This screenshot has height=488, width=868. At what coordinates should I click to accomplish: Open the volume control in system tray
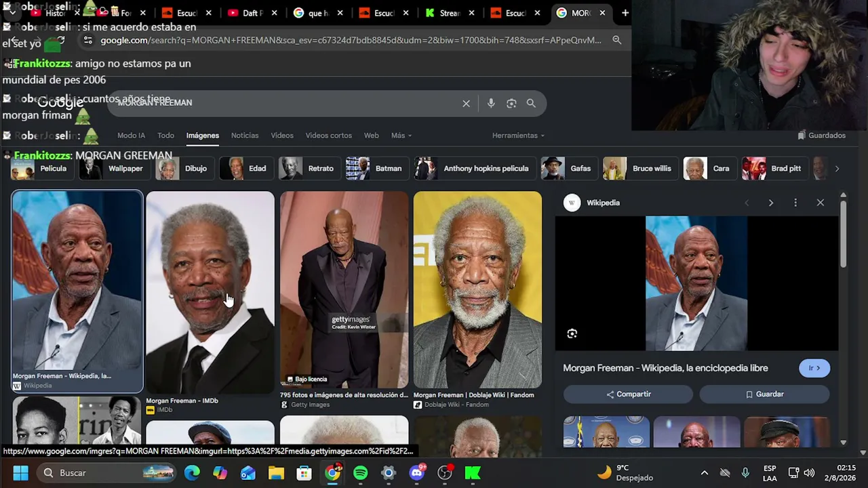[x=809, y=472]
